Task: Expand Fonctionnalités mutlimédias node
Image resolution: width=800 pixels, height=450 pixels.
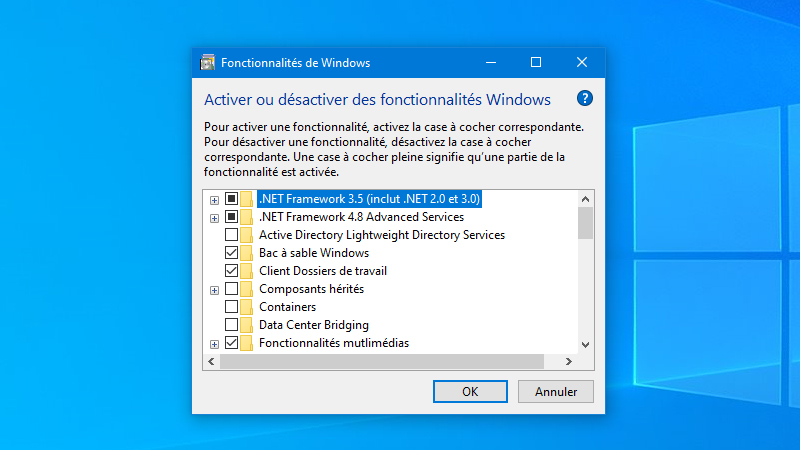Action: [x=214, y=344]
